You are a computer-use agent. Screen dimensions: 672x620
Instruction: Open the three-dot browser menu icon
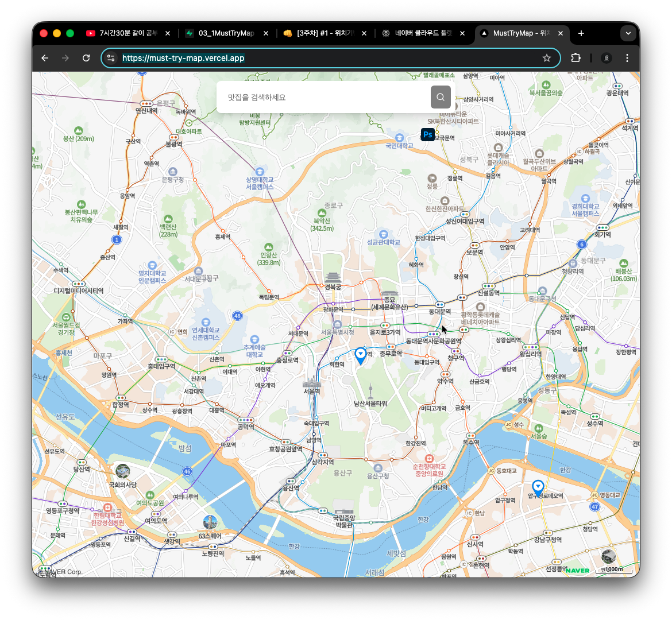tap(627, 58)
